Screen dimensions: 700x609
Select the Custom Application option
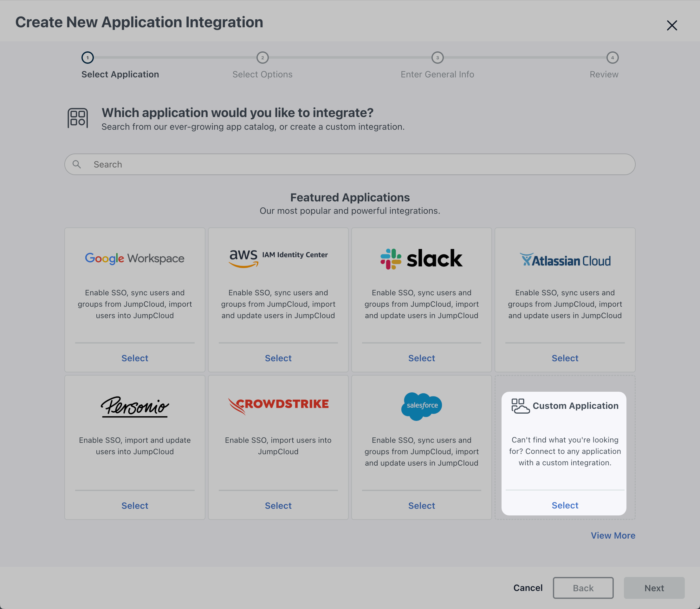(565, 505)
